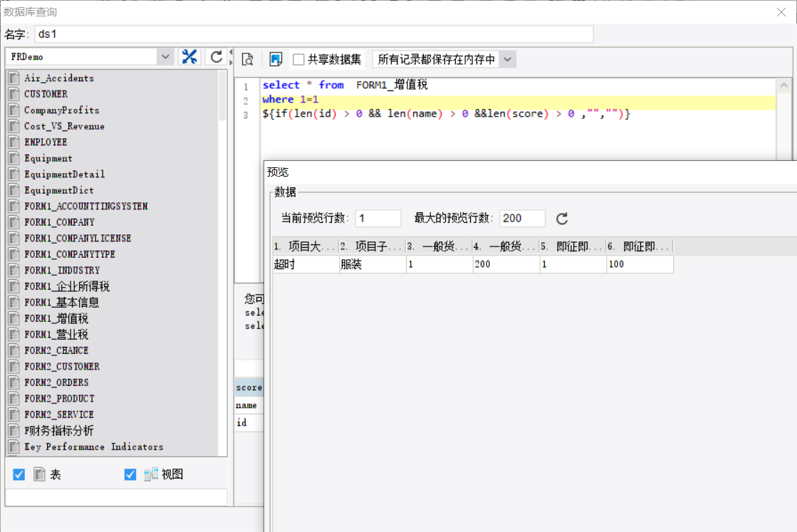Image resolution: width=797 pixels, height=532 pixels.
Task: Click the view icon beside 视图 label
Action: point(150,474)
